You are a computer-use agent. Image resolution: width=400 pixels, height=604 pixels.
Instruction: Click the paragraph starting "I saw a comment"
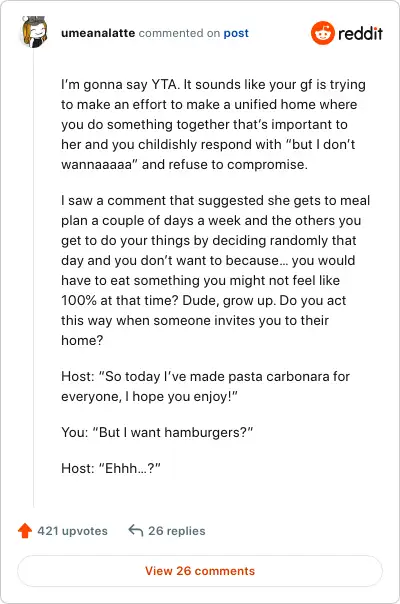click(215, 270)
